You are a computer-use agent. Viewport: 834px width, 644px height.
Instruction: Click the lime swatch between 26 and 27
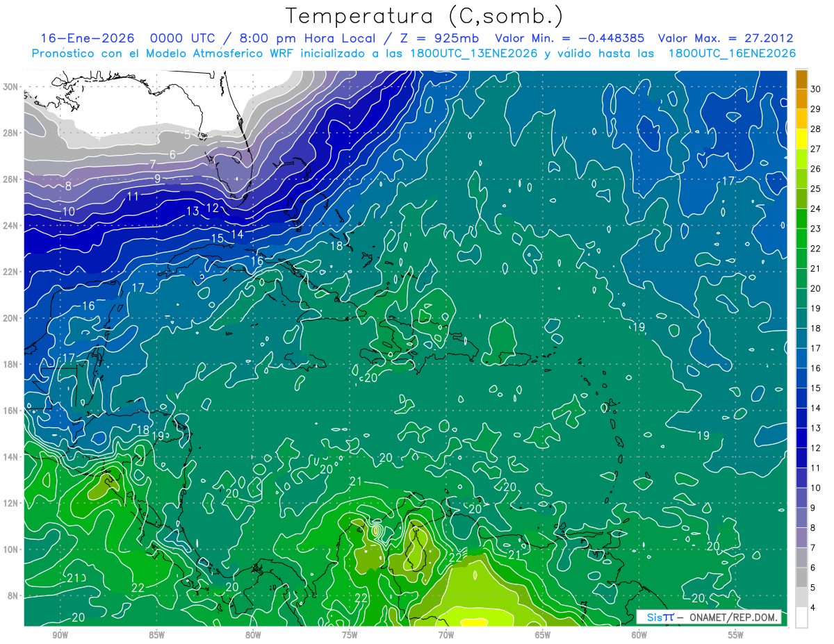pyautogui.click(x=802, y=159)
